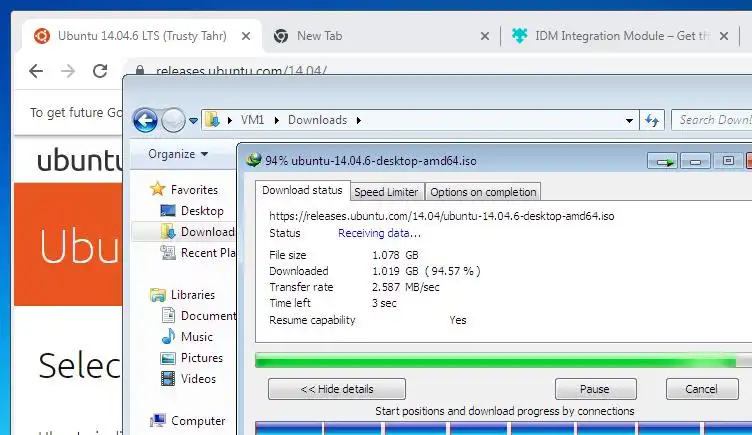
Task: Open the address bar history dropdown
Action: click(629, 121)
